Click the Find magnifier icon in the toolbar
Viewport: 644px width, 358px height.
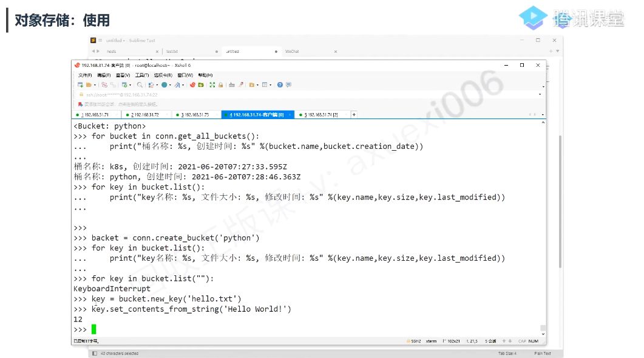(x=140, y=84)
